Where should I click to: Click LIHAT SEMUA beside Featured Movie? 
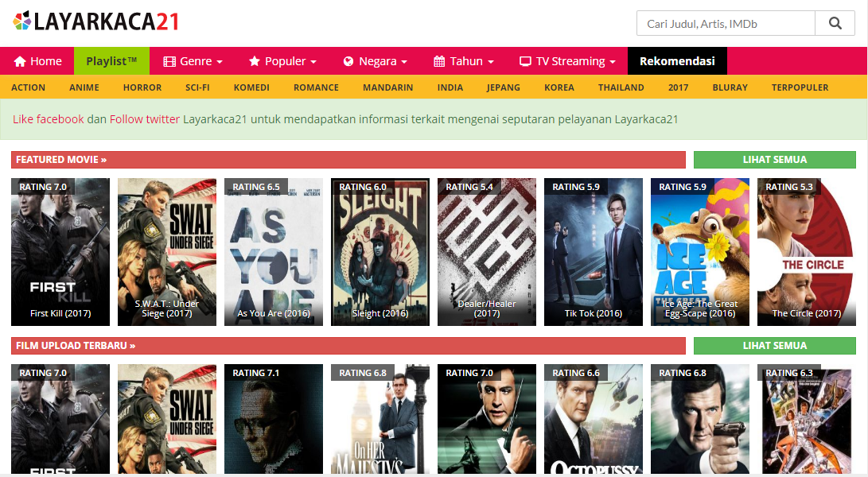[774, 159]
